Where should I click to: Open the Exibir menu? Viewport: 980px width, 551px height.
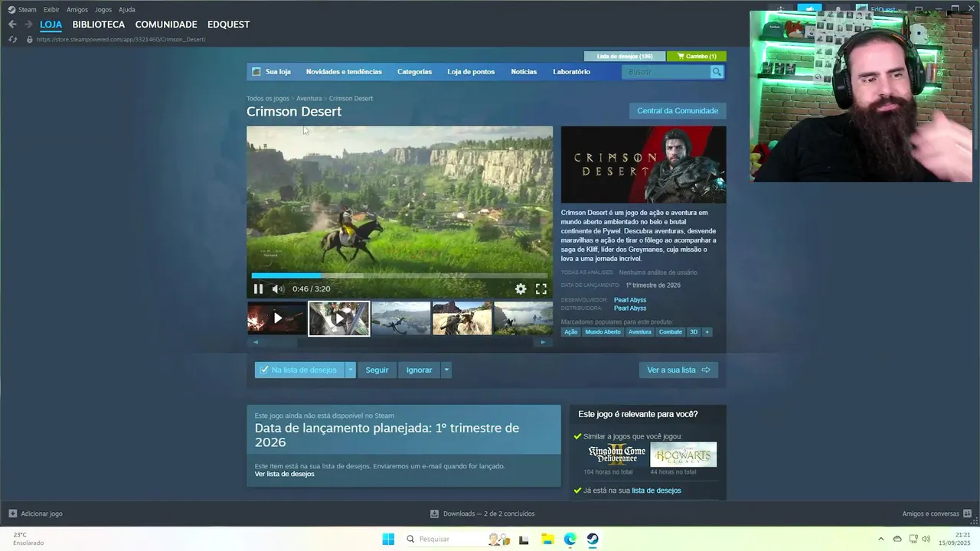tap(51, 10)
